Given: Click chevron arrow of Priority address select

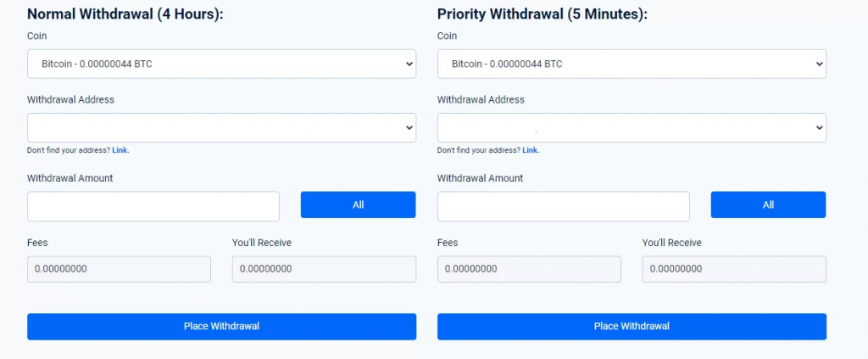Looking at the screenshot, I should [820, 127].
